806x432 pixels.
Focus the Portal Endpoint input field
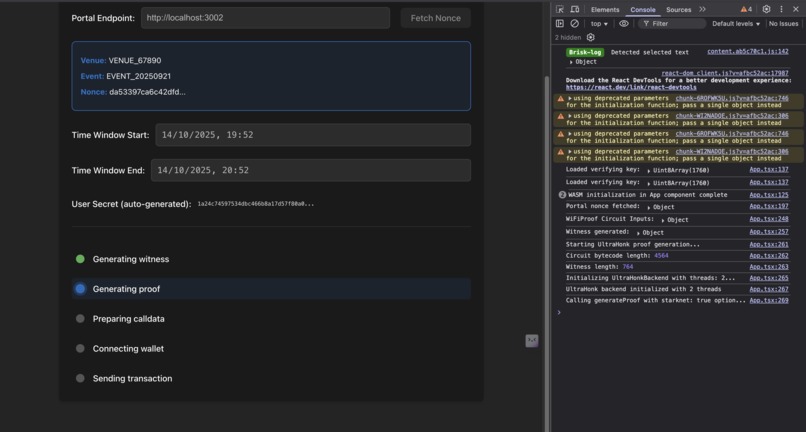point(265,18)
